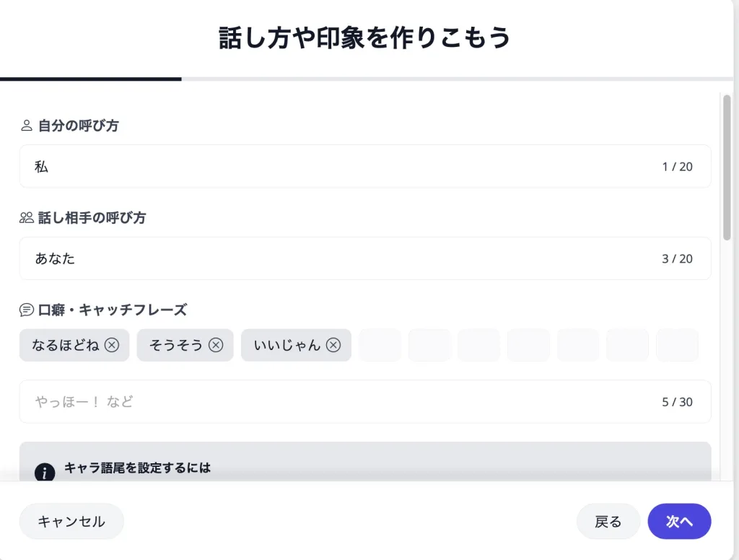
Task: Focus the 自分の呼び方 field containing 私
Action: pos(346,167)
